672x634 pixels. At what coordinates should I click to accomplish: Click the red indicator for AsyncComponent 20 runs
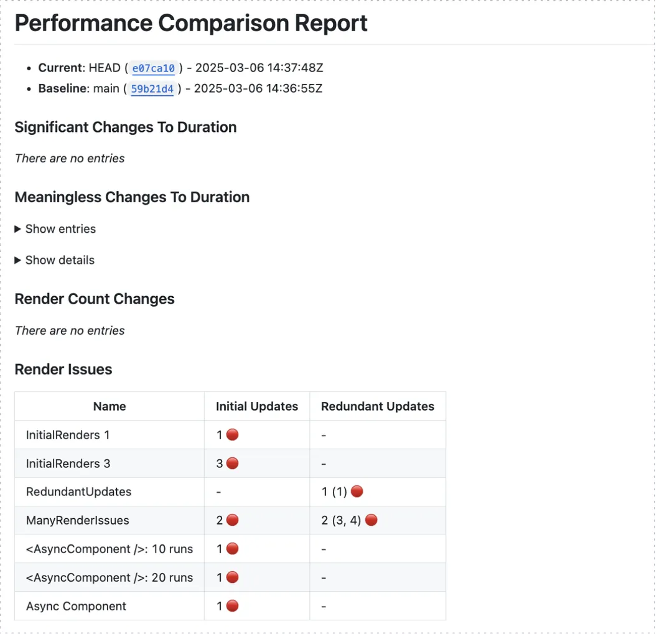[231, 577]
